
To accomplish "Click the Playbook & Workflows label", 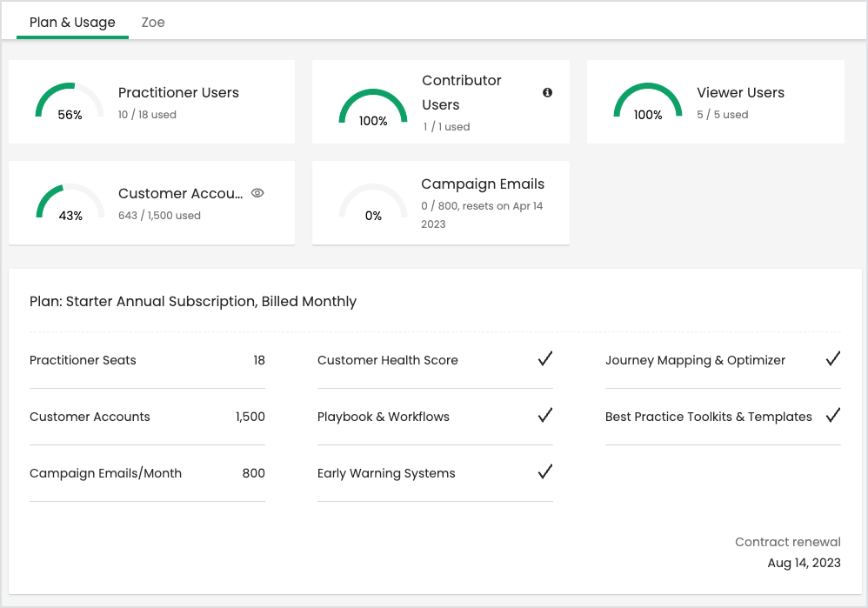I will click(383, 417).
